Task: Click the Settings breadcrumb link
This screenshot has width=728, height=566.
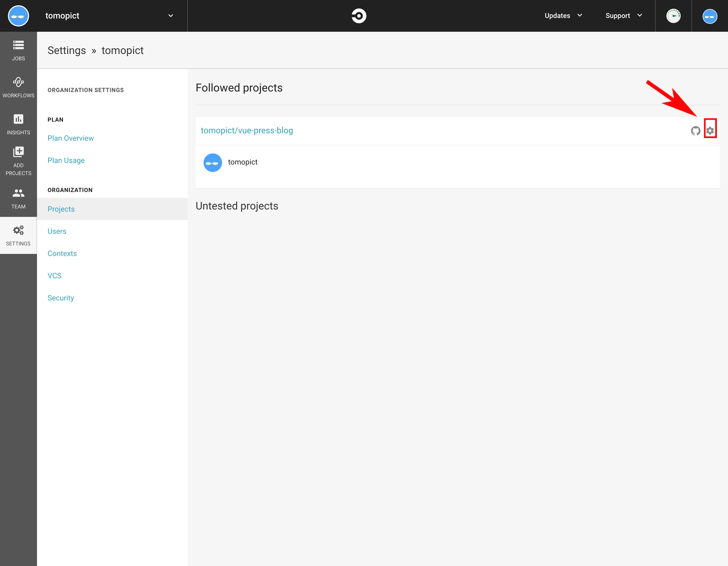Action: click(67, 50)
